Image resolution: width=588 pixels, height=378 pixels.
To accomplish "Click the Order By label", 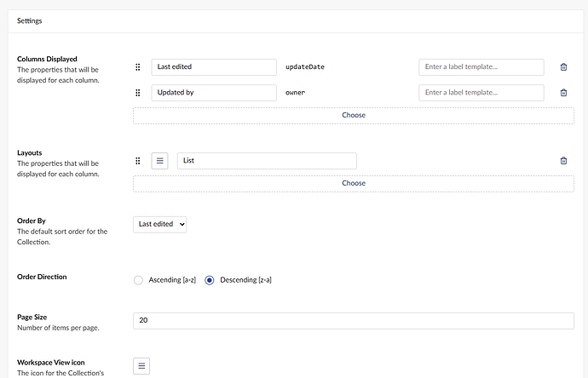I will 32,220.
